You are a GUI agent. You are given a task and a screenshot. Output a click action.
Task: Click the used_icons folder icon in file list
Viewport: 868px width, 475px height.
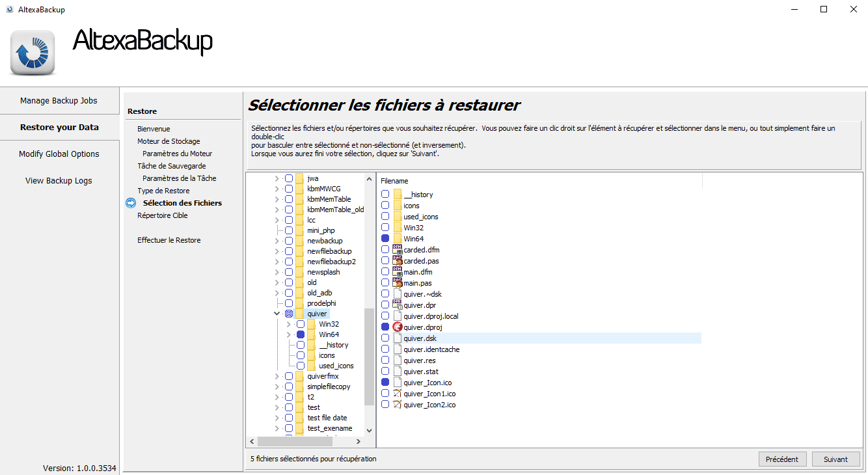click(397, 216)
